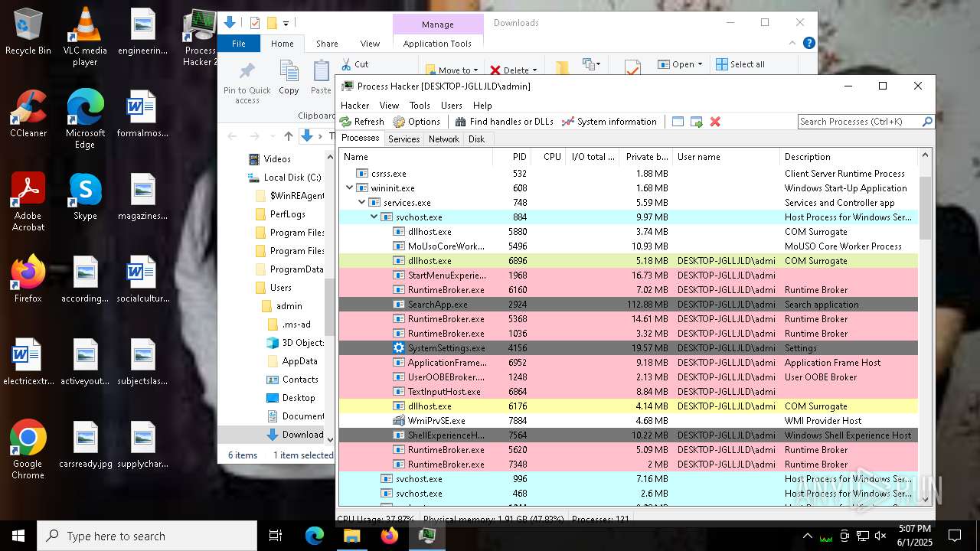The image size is (980, 551).
Task: Collapse the Explorer ribbon chevron
Action: 792,44
